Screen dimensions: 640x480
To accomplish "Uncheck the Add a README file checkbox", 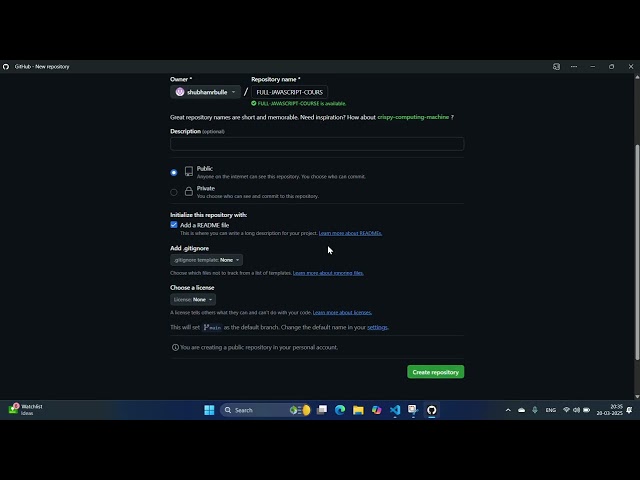I will point(174,225).
